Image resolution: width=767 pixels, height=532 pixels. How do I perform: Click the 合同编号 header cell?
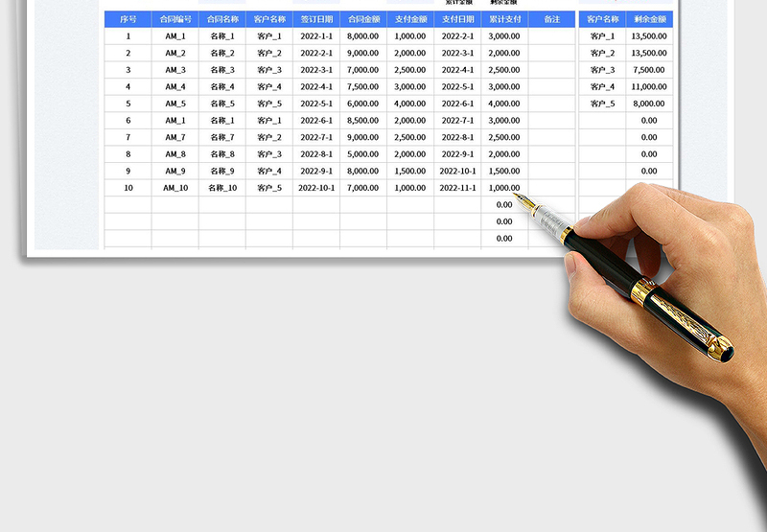[175, 19]
